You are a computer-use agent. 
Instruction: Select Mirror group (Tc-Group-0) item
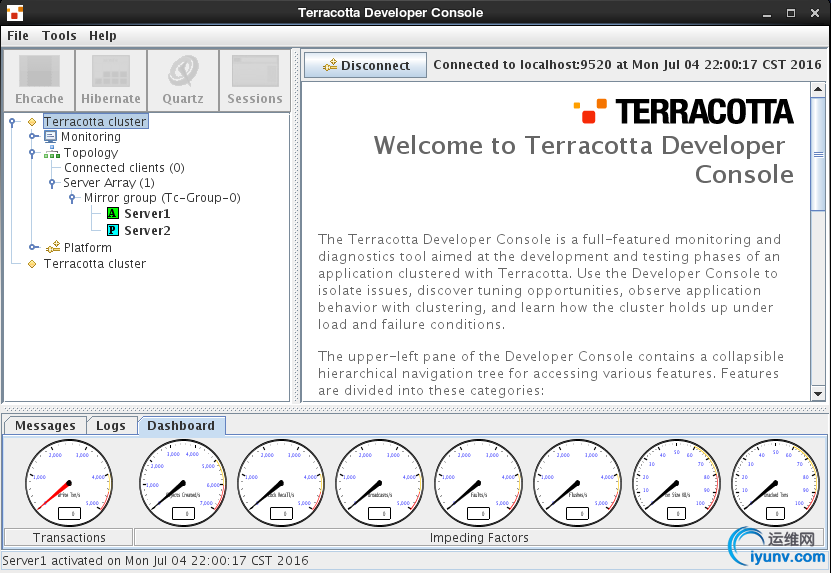point(162,198)
